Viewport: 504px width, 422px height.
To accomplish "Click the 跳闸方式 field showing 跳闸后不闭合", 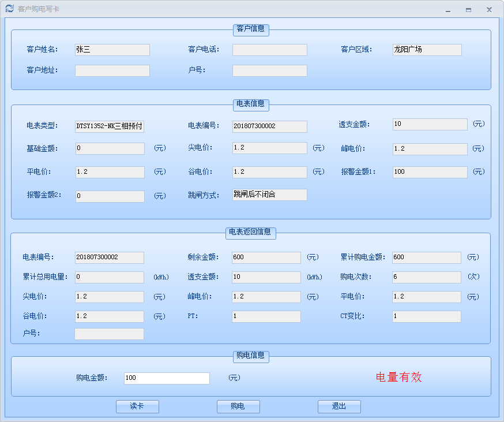I will 269,195.
